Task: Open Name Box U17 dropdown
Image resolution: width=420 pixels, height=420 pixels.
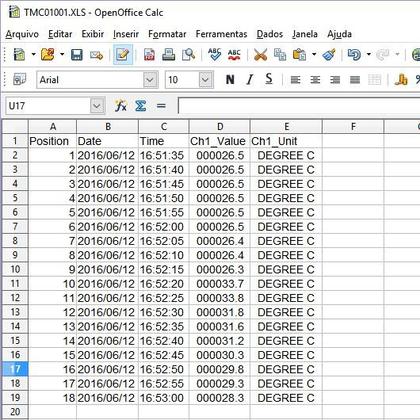Action: point(97,106)
